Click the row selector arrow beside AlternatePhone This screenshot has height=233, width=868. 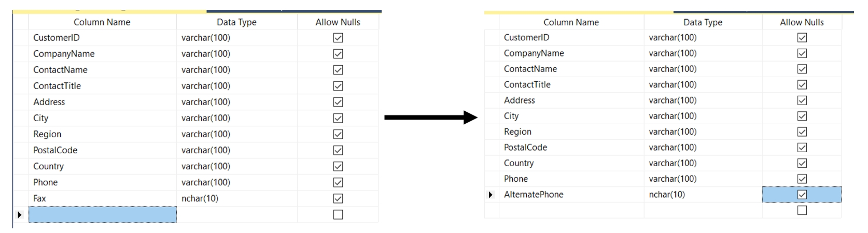491,195
